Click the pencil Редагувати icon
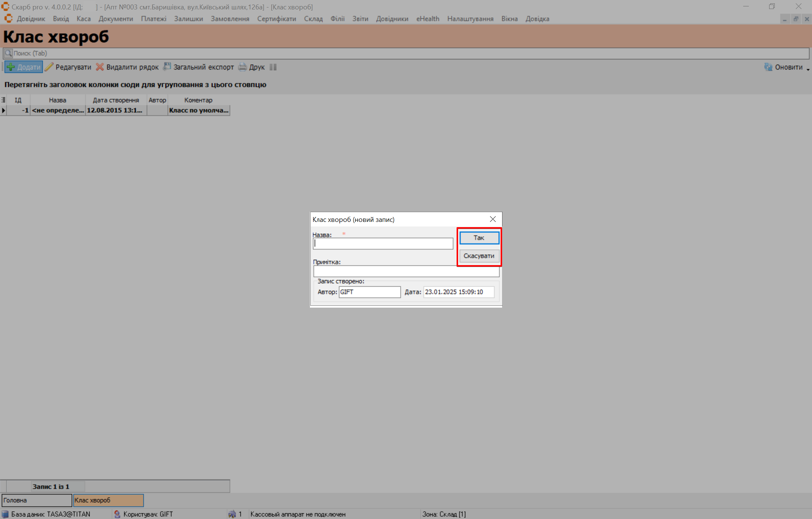812x519 pixels. tap(49, 67)
